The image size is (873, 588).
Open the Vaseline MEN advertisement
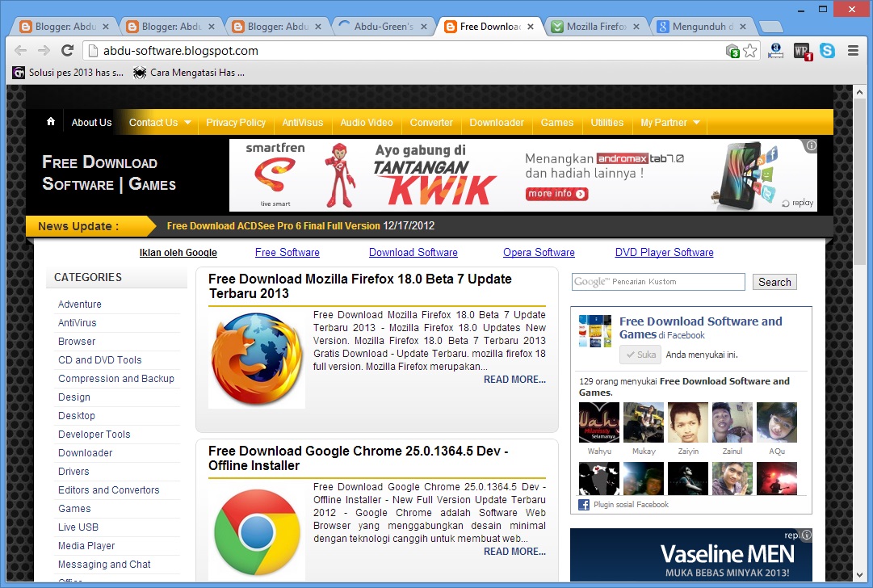(691, 555)
